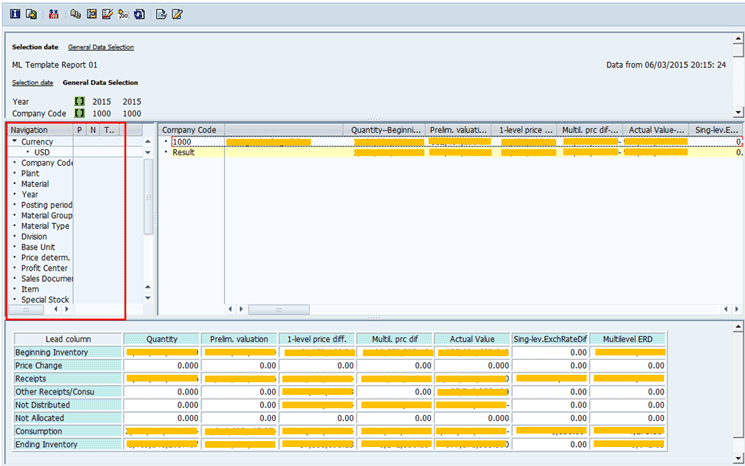This screenshot has height=466, width=745.
Task: Click the toolbar icon with coin stacks
Action: click(x=76, y=14)
